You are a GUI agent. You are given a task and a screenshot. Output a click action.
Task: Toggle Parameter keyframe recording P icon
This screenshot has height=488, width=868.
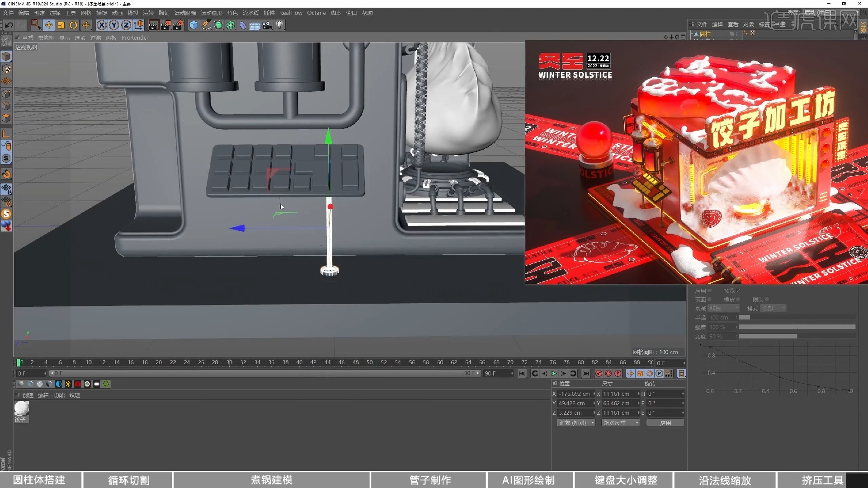pos(659,374)
